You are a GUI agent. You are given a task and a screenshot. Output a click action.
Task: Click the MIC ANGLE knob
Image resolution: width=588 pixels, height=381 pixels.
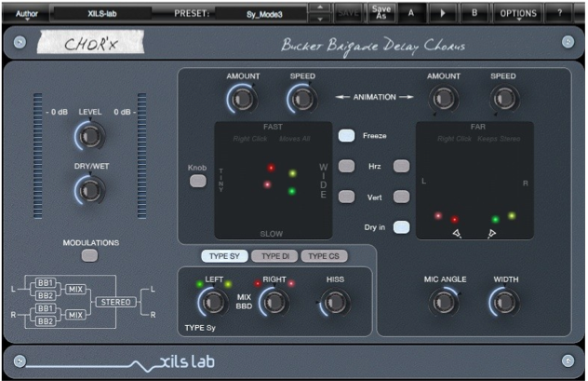point(444,302)
